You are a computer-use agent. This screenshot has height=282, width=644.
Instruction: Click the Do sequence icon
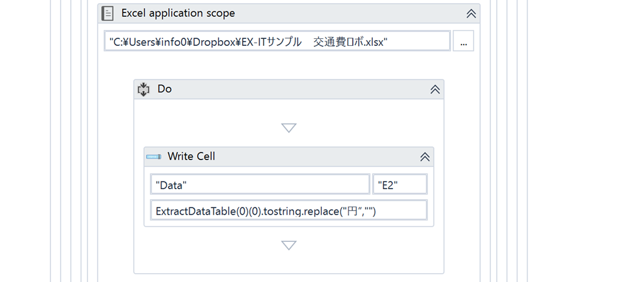pos(143,89)
